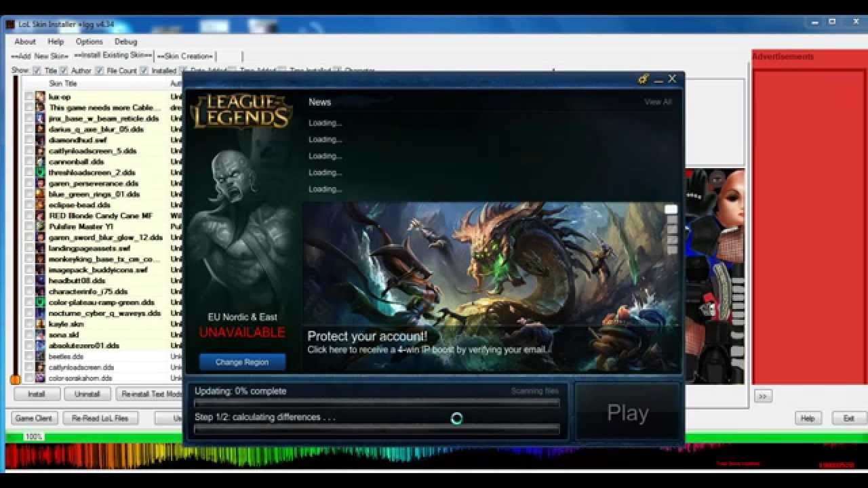868x488 pixels.
Task: Click the large Play button
Action: pyautogui.click(x=628, y=413)
